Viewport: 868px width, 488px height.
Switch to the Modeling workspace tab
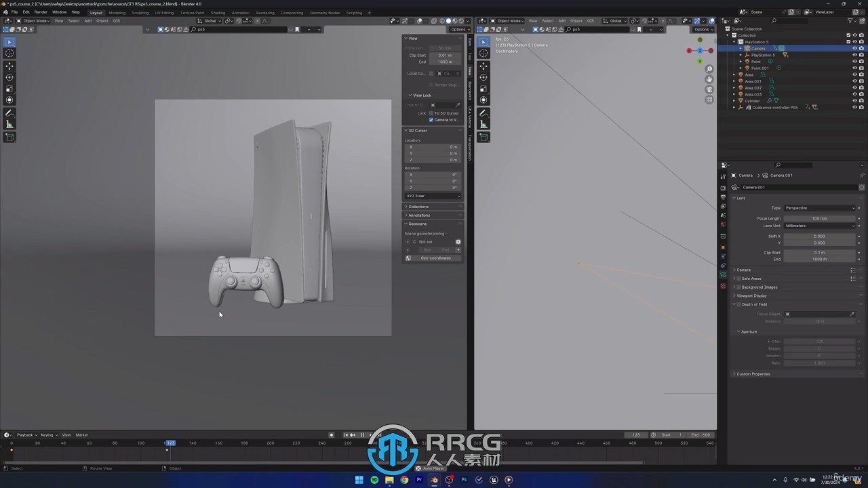click(117, 12)
